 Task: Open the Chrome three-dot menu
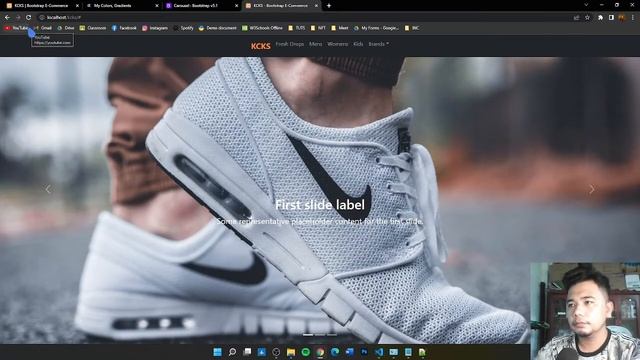[x=633, y=18]
